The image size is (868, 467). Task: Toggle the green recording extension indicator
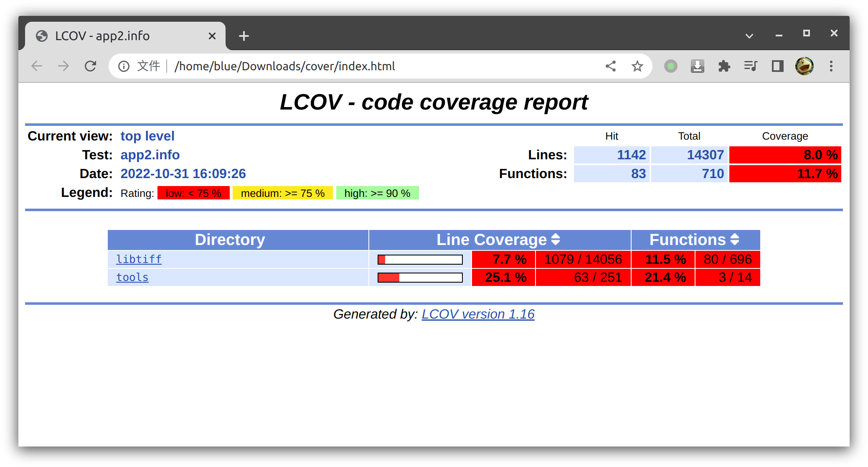[x=670, y=66]
